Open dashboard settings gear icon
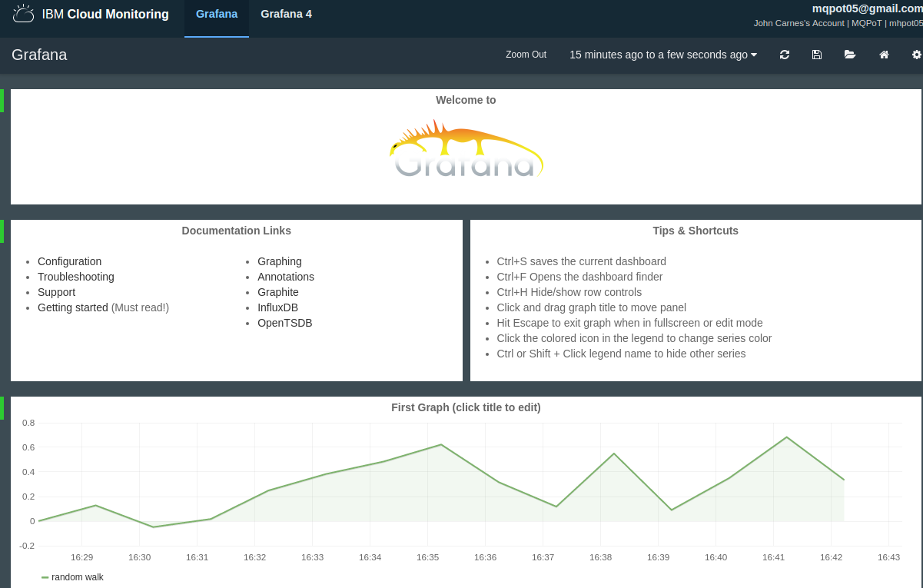Viewport: 923px width, 588px height. [x=916, y=55]
